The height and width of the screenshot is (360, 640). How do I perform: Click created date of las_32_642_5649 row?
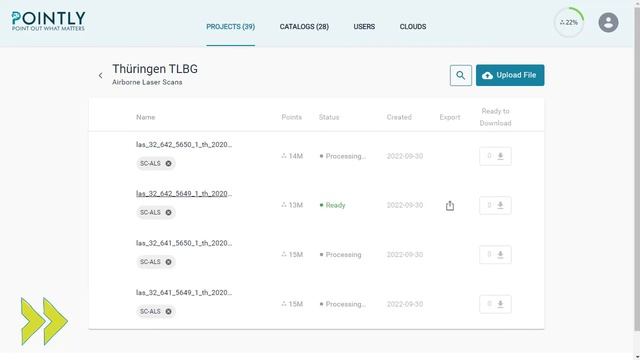point(405,205)
